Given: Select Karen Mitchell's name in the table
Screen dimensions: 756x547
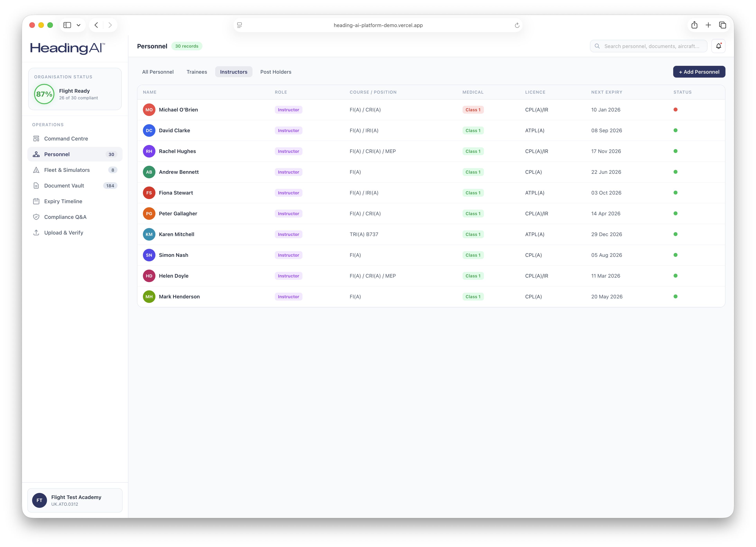Looking at the screenshot, I should coord(176,234).
